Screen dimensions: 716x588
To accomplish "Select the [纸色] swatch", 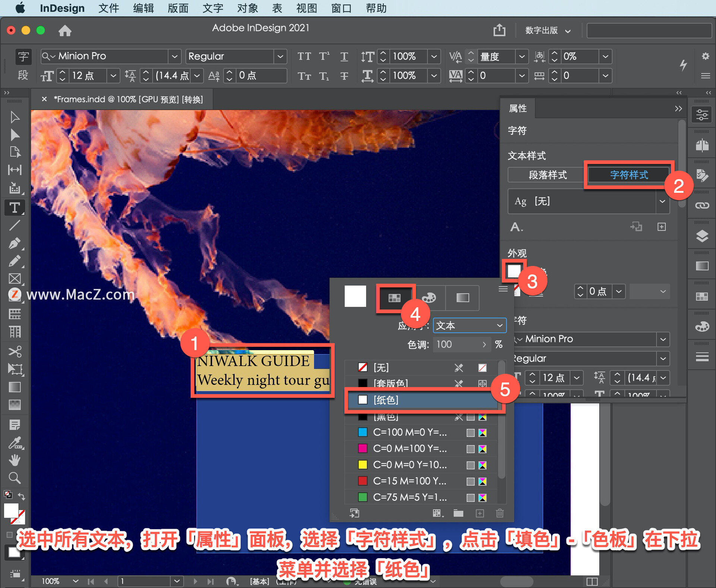I will pos(423,400).
